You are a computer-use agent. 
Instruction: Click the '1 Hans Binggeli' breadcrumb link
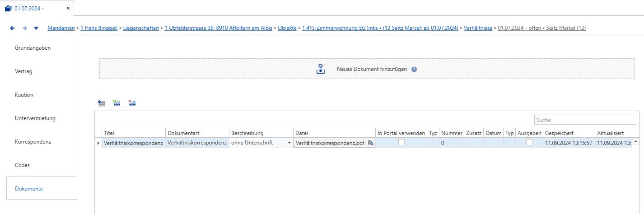(99, 28)
